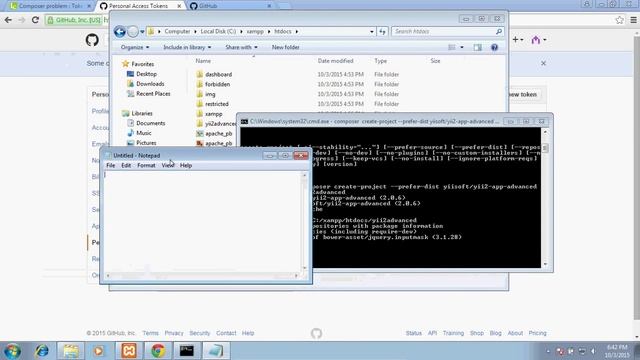Click the Explorer help question mark icon
640x360 pixels.
click(x=494, y=47)
